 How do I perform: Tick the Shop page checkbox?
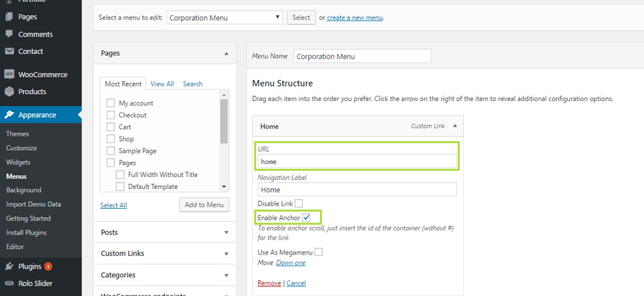click(x=111, y=138)
